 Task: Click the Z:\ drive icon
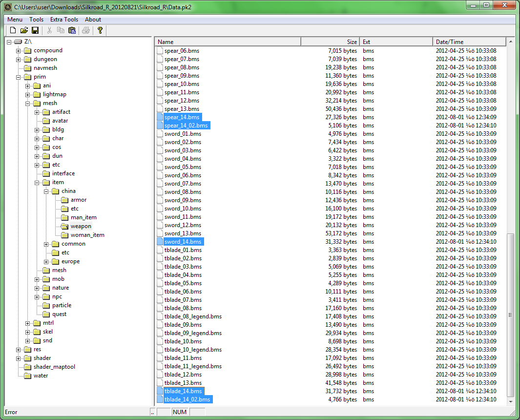[18, 42]
